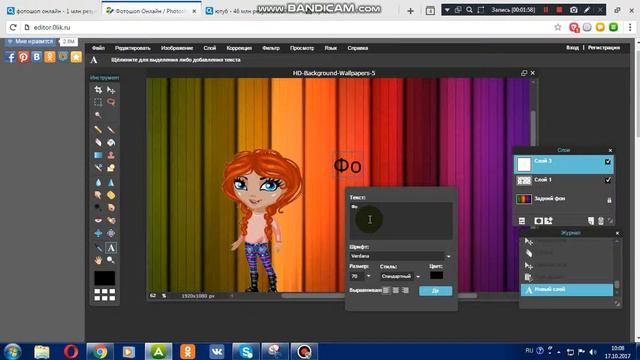640x360 pixels.
Task: Select the Drawing shape tool
Action: point(111,168)
